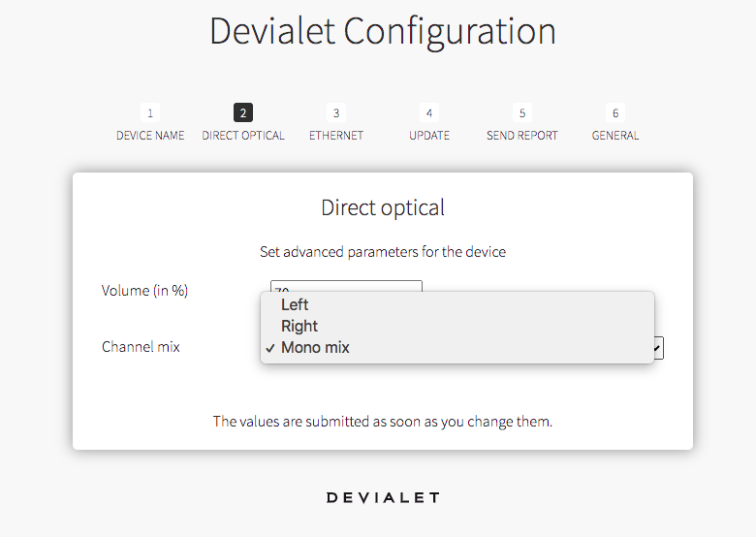This screenshot has height=537, width=756.
Task: Click the step 1 number badge
Action: (x=150, y=113)
